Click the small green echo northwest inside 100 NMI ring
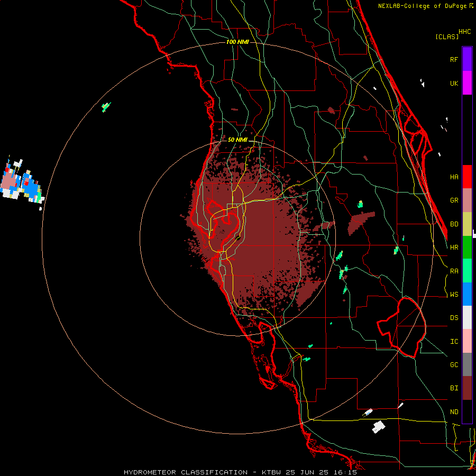 106,107
